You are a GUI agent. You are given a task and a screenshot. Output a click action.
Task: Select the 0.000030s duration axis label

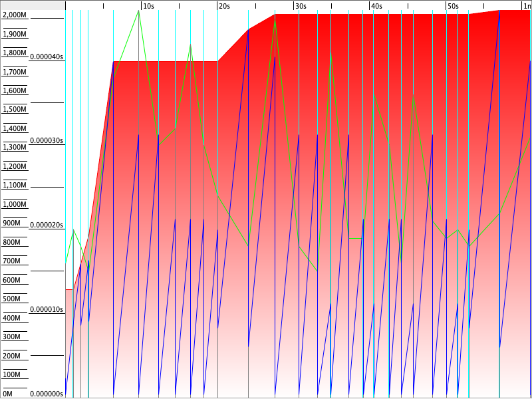click(46, 141)
